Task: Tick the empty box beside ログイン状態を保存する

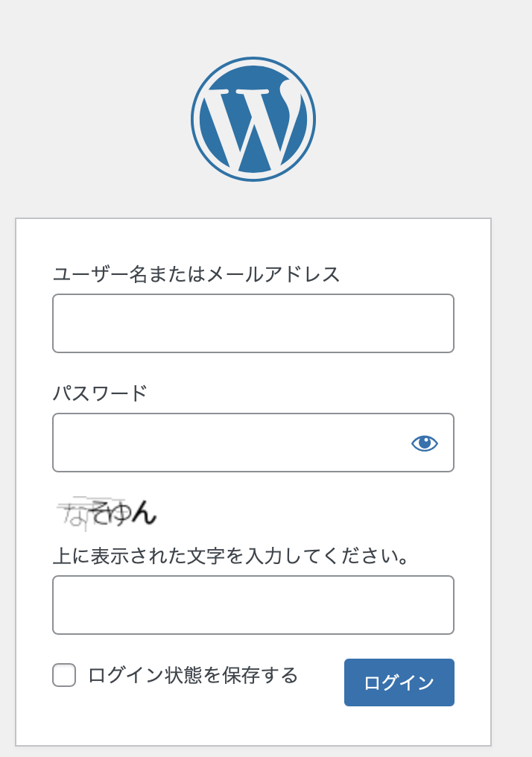Action: [x=64, y=675]
